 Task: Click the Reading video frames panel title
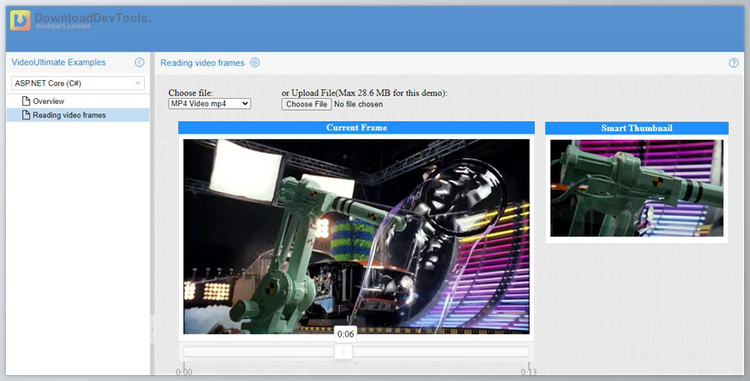pos(202,63)
